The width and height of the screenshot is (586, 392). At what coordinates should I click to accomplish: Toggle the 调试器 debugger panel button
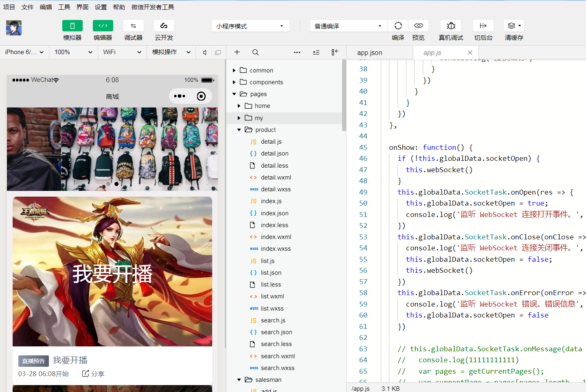point(133,26)
